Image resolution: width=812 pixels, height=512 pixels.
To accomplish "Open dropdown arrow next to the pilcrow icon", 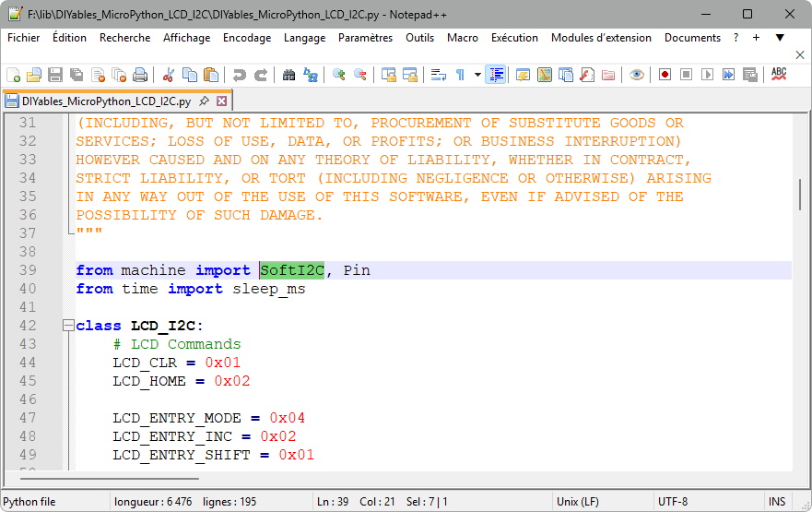I will [477, 75].
